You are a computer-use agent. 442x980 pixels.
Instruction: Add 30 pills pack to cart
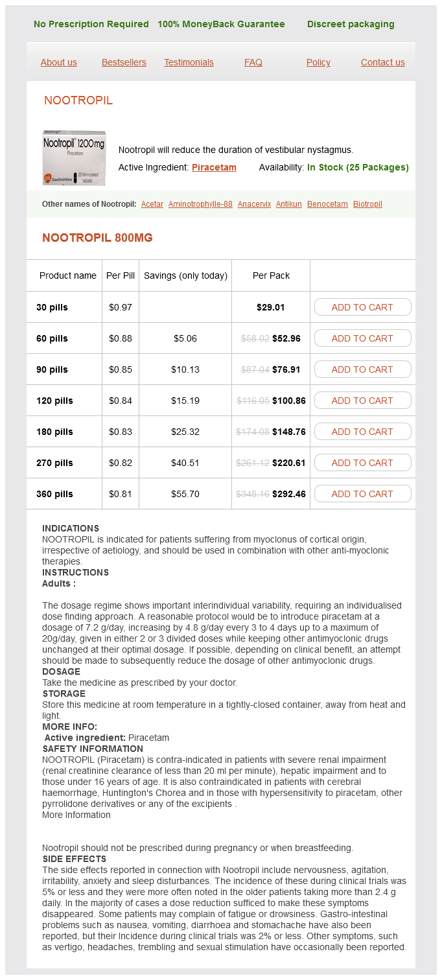tap(362, 307)
